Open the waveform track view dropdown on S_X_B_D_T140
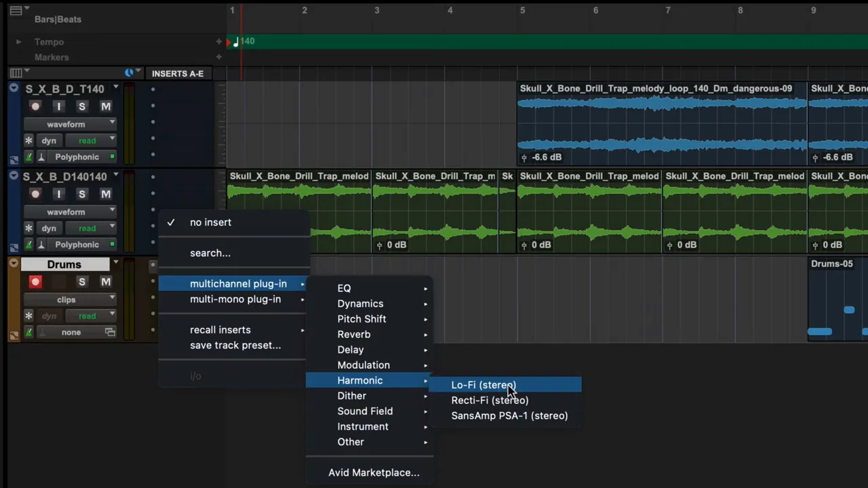The width and height of the screenshot is (868, 488). 70,124
